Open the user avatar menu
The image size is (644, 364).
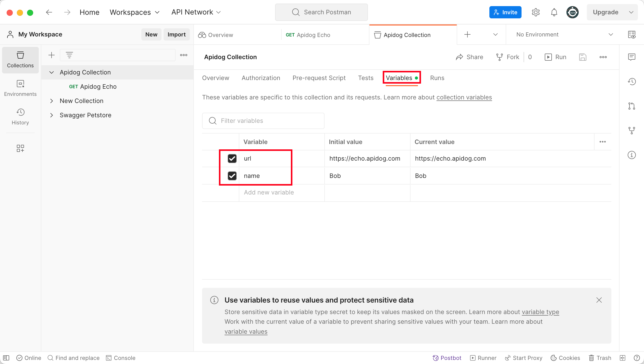572,12
